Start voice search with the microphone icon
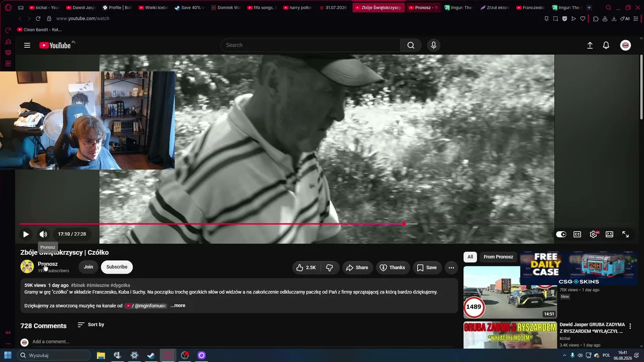This screenshot has width=644, height=362. point(434,45)
